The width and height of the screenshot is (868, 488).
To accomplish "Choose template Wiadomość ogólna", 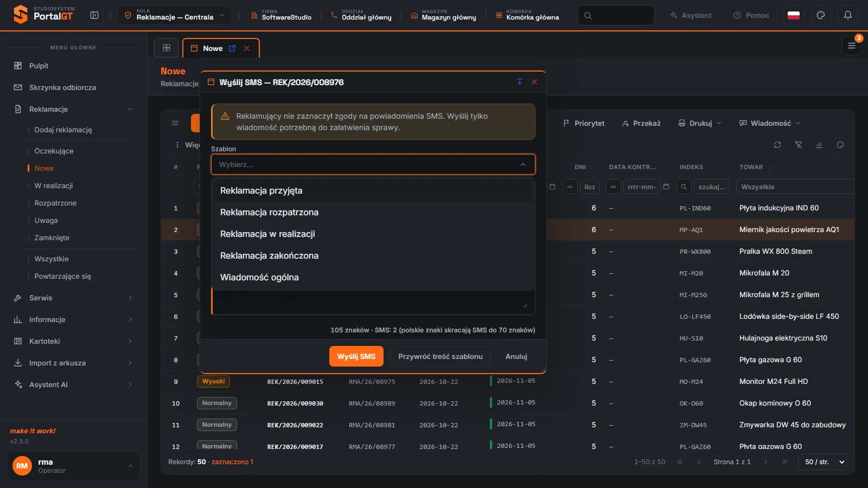I will point(373,277).
